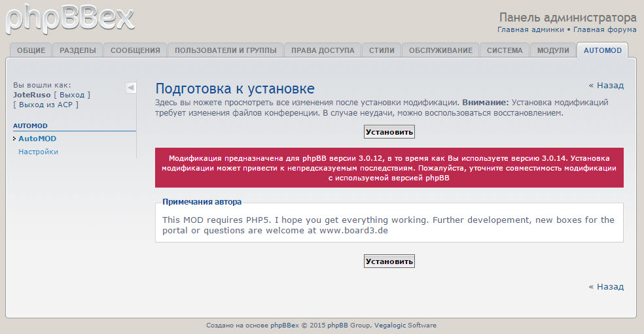Follow the top « Назад link

point(606,85)
